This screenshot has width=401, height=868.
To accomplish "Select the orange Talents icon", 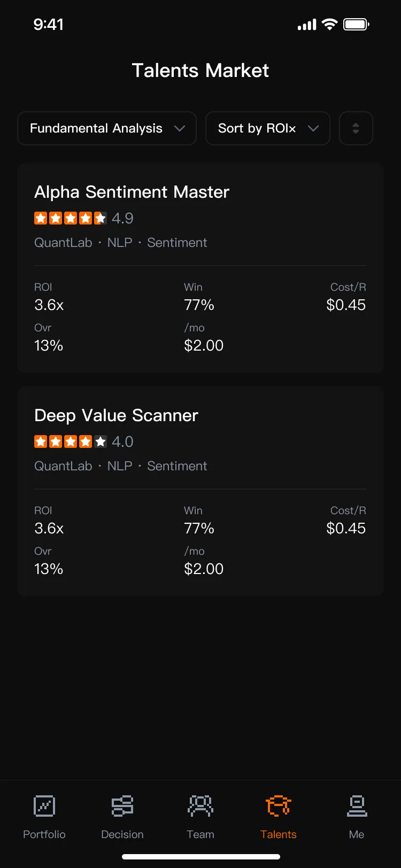I will (279, 806).
